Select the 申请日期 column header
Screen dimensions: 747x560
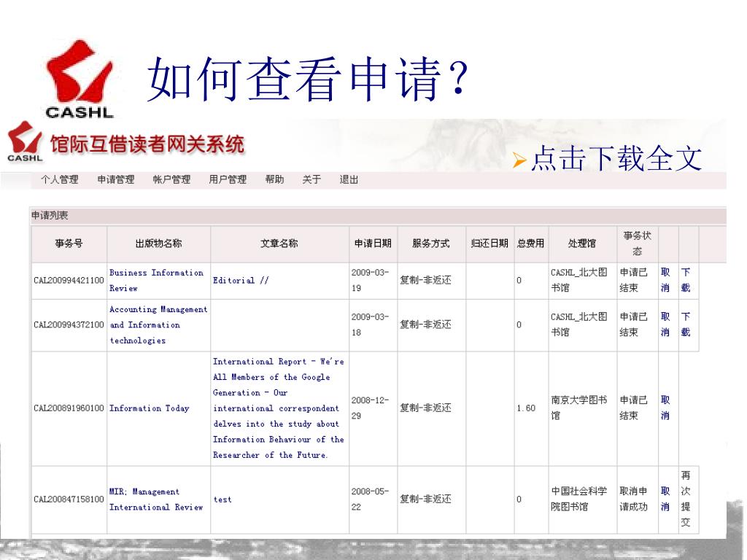pos(373,244)
